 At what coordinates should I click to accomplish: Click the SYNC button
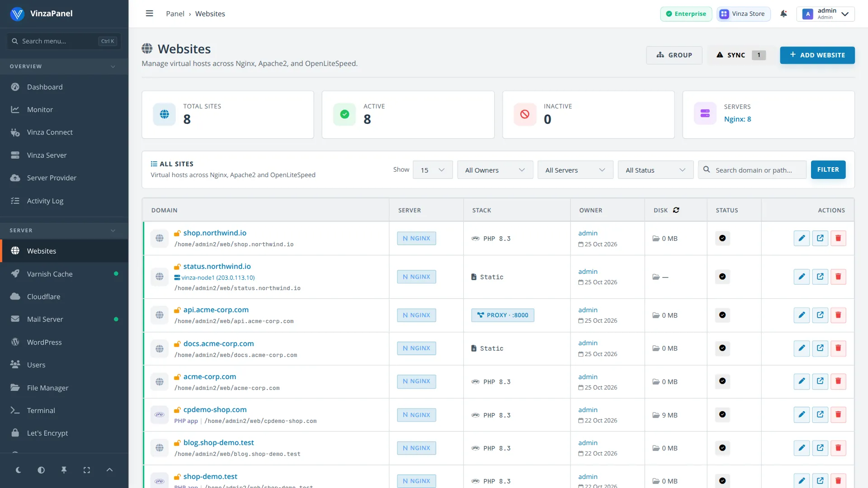pos(741,55)
